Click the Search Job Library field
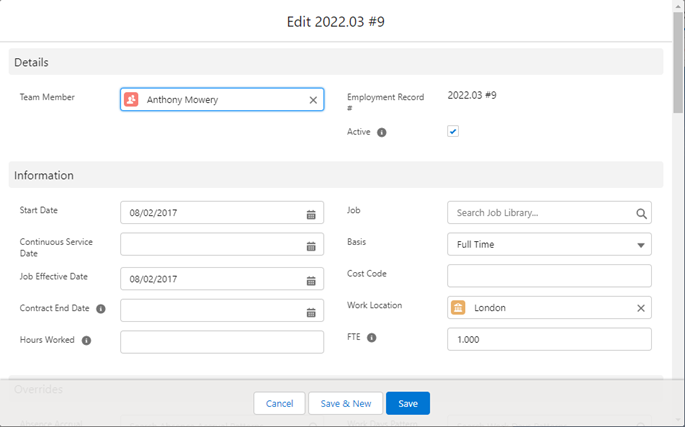Screen dimensions: 685x427 pyautogui.click(x=540, y=213)
